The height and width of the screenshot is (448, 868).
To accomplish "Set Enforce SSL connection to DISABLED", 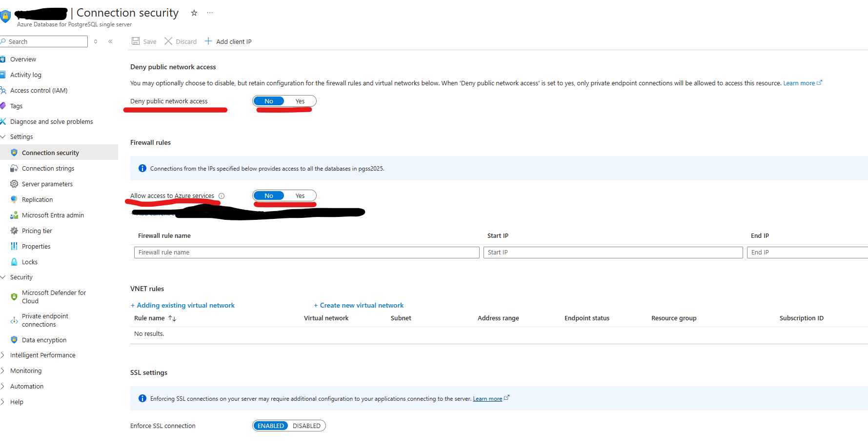I will [306, 426].
